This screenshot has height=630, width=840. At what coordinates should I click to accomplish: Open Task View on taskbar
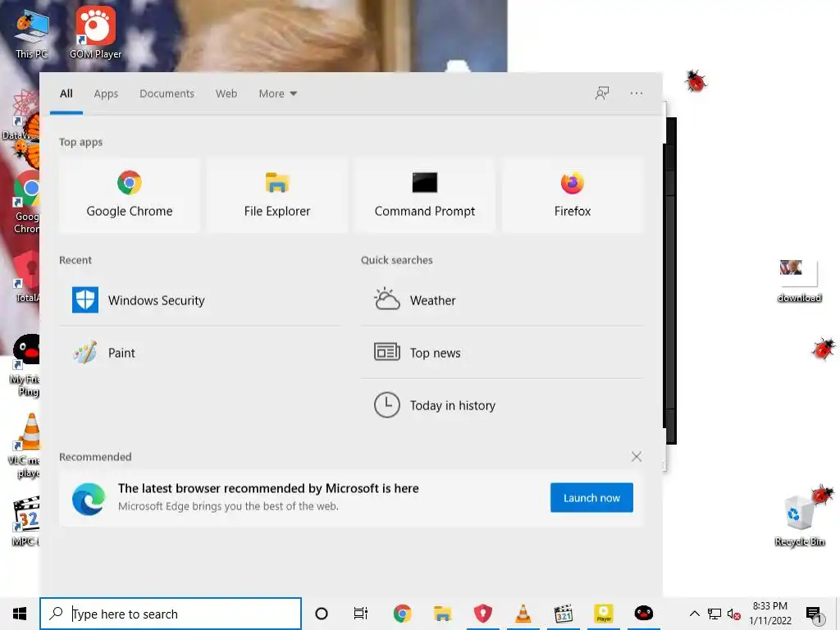361,614
